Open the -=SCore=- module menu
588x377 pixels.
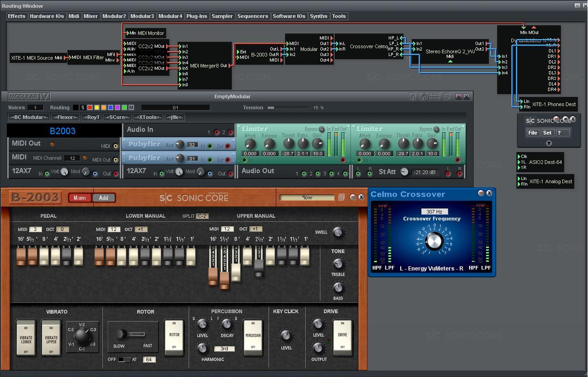click(x=117, y=117)
